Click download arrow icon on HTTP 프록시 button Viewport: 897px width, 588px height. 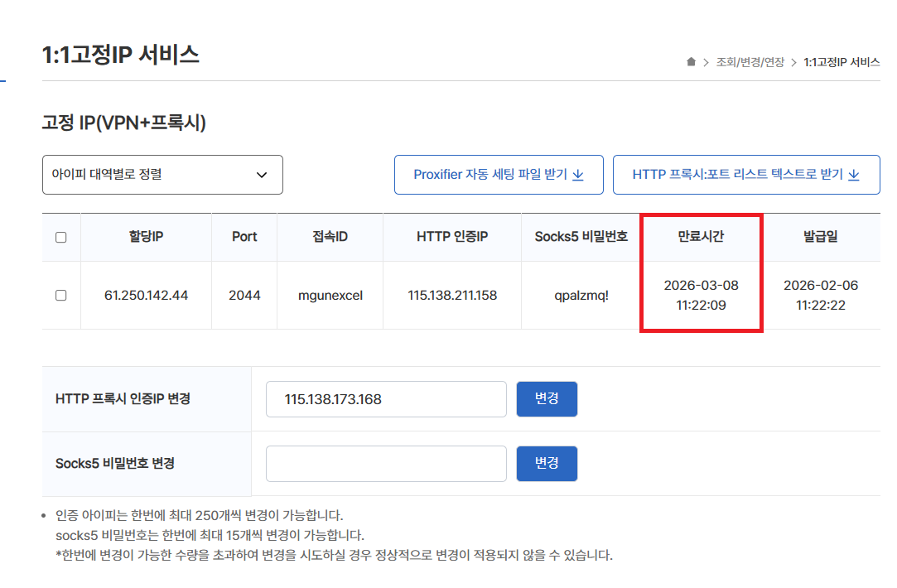point(854,175)
